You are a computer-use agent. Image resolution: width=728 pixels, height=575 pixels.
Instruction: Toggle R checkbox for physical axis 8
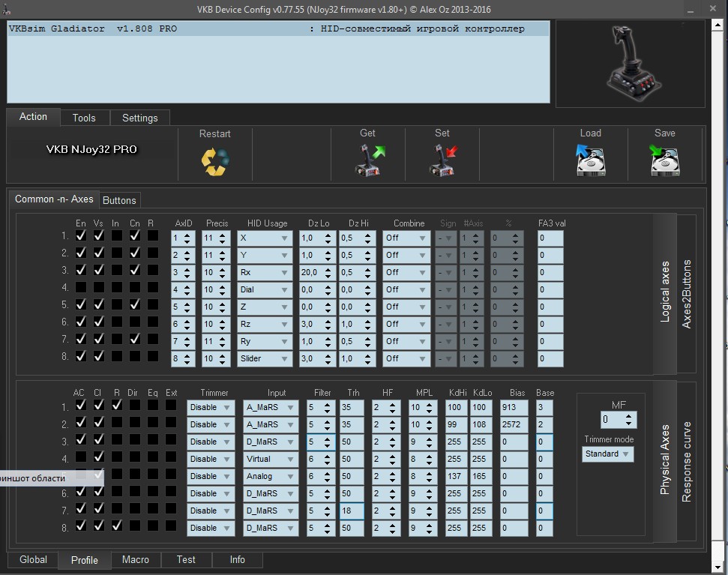coord(117,526)
